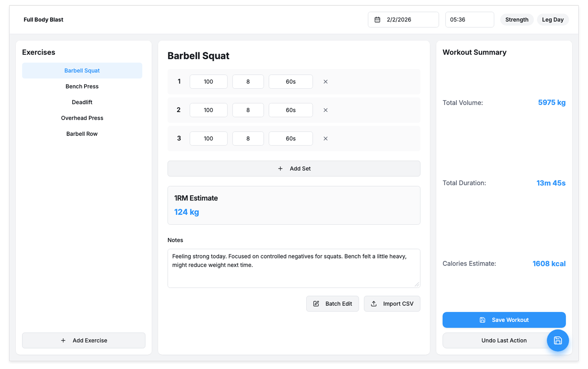Image resolution: width=588 pixels, height=369 pixels.
Task: Click the floating round save icon button
Action: click(557, 340)
